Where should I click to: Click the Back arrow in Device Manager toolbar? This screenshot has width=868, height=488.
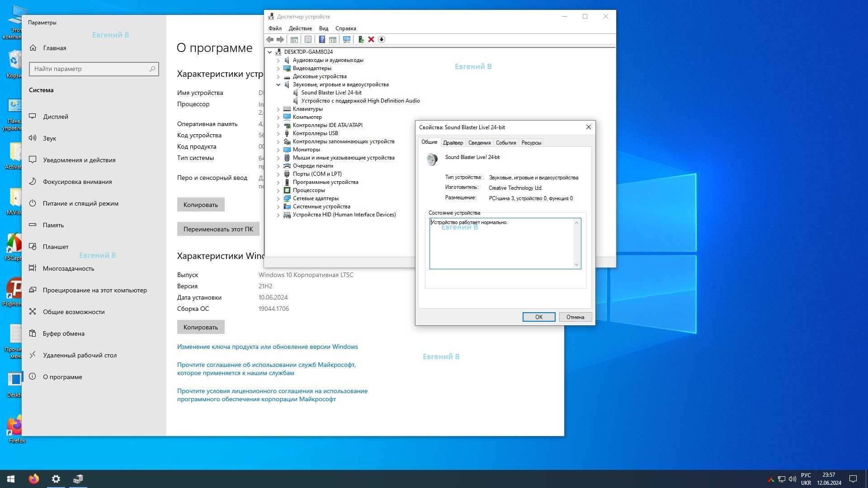270,40
